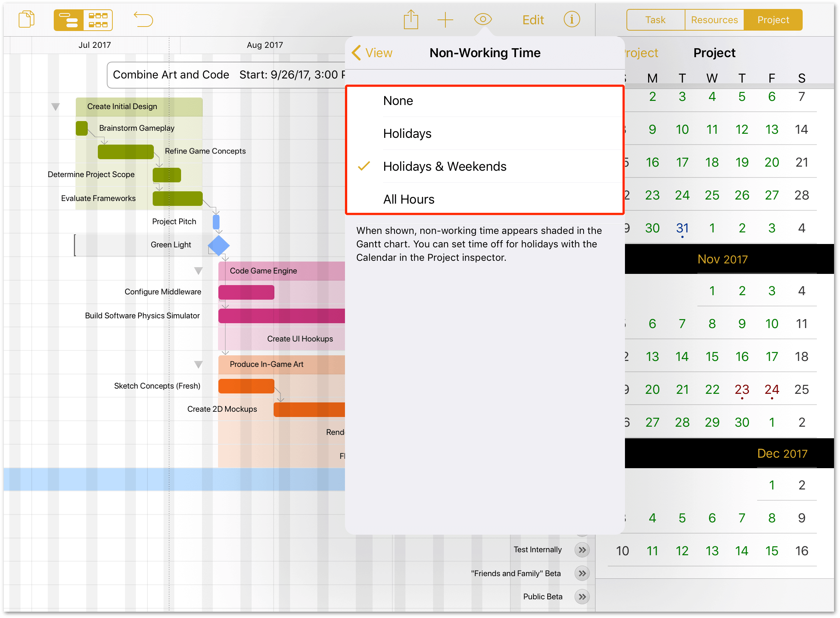Select the Green Light milestone diamond
This screenshot has width=840, height=618.
pyautogui.click(x=219, y=245)
